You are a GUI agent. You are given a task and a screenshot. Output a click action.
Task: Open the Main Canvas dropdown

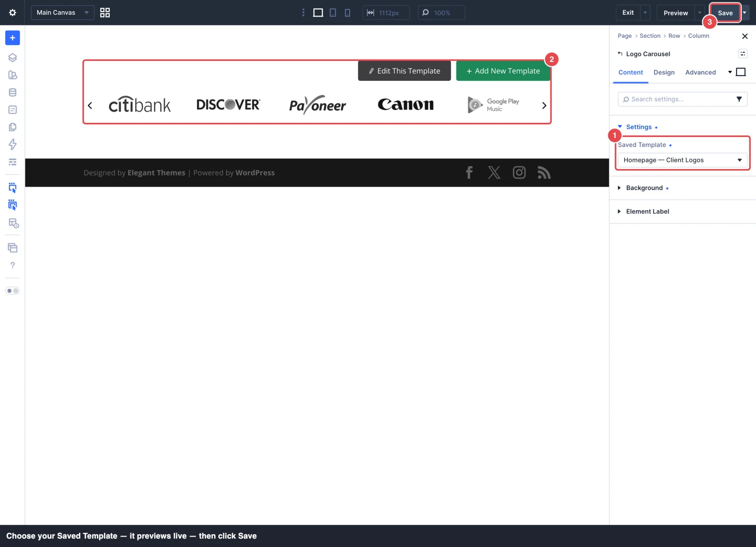[x=62, y=13]
